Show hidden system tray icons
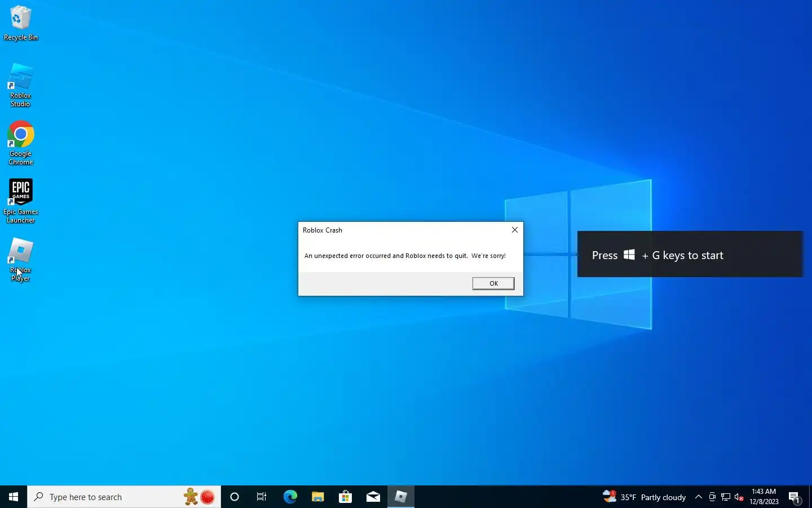The width and height of the screenshot is (812, 508). pyautogui.click(x=698, y=497)
